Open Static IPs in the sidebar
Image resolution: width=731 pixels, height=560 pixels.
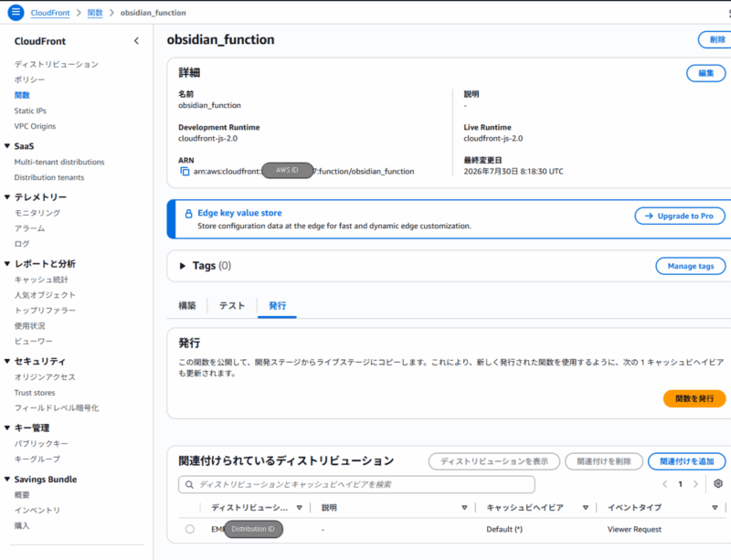tap(30, 111)
